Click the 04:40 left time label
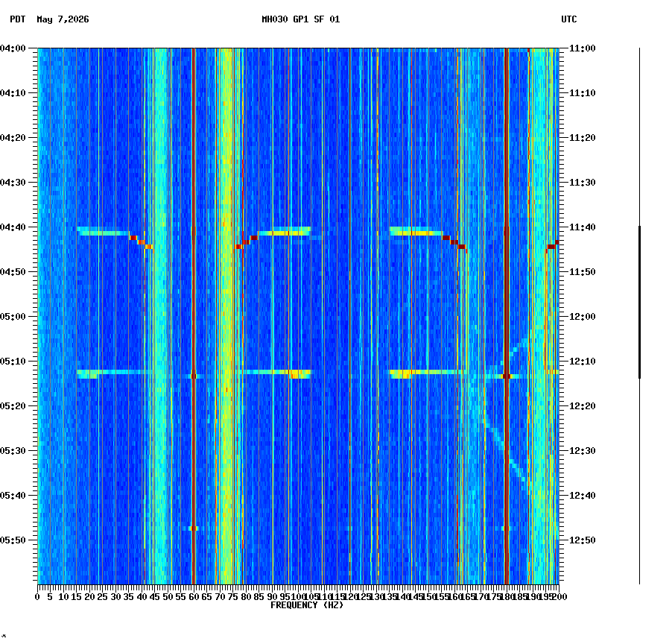 click(13, 227)
